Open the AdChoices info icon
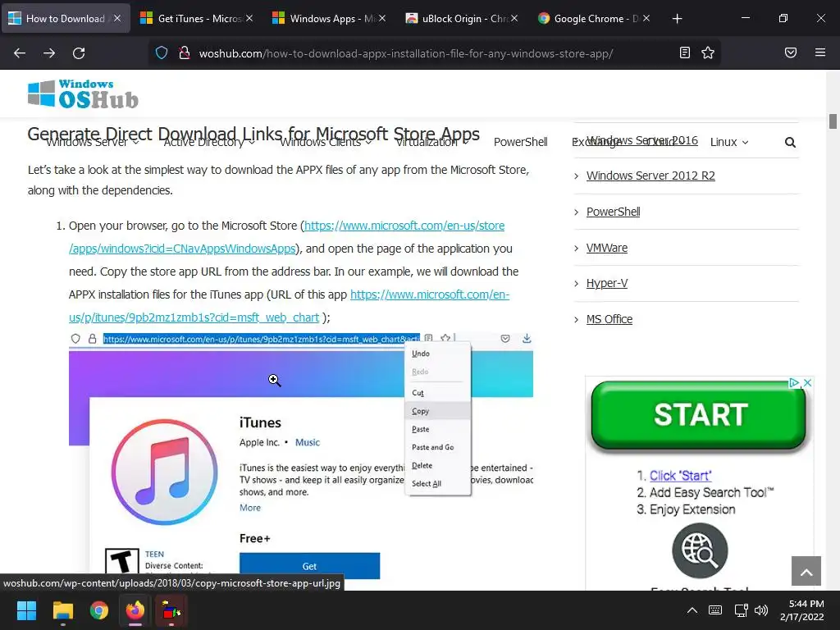The image size is (840, 630). [x=794, y=382]
